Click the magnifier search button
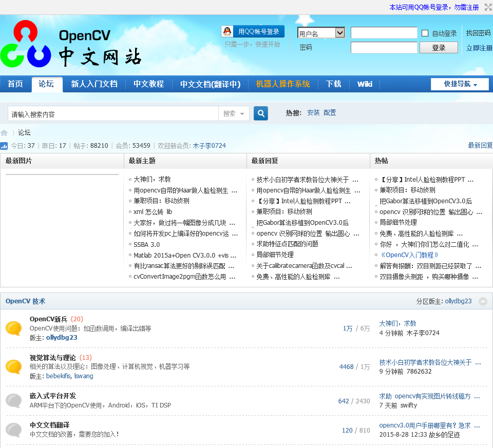 (261, 113)
